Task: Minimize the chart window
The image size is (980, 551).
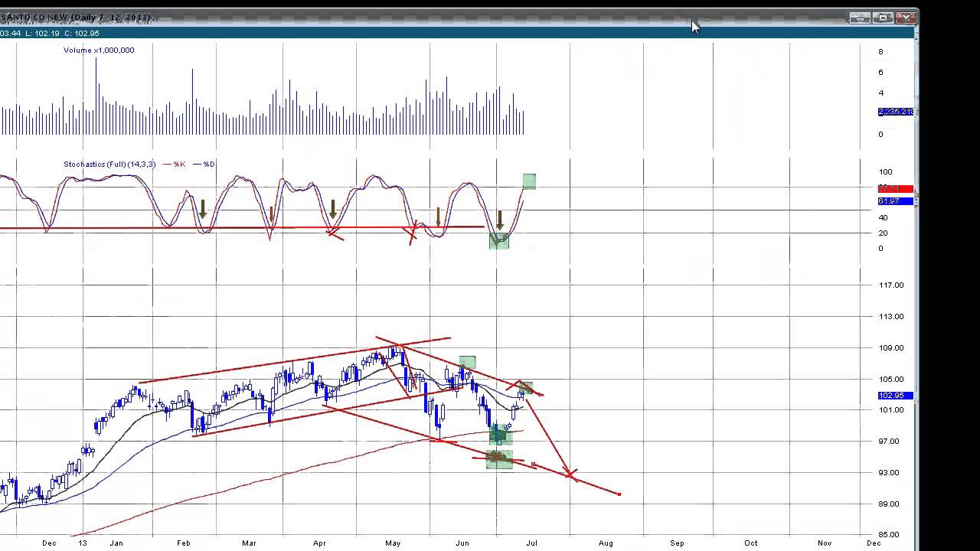Action: [859, 18]
